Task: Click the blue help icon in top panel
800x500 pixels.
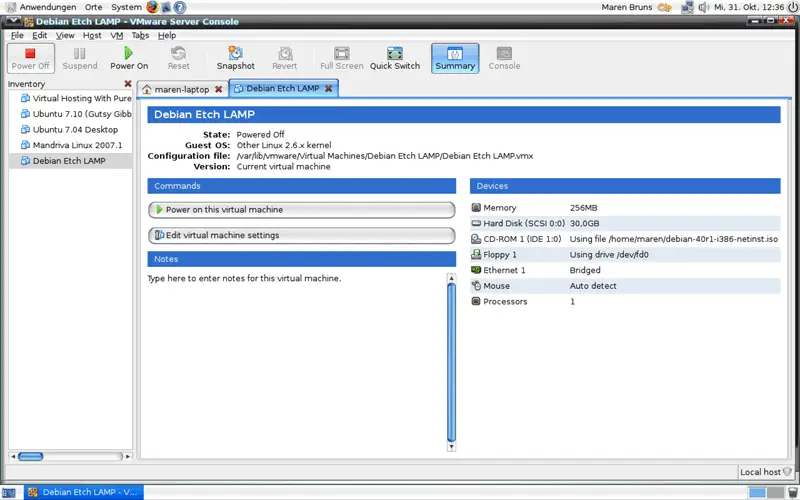Action: pos(180,7)
